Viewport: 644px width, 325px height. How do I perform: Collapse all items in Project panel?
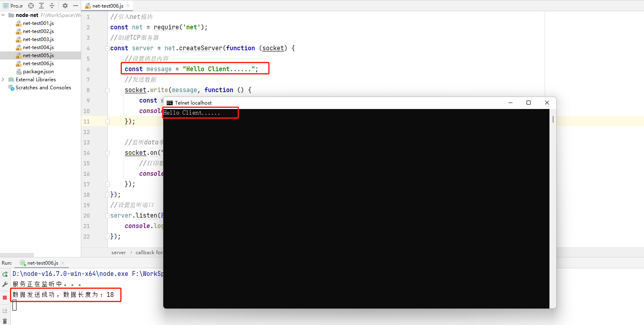[x=52, y=6]
